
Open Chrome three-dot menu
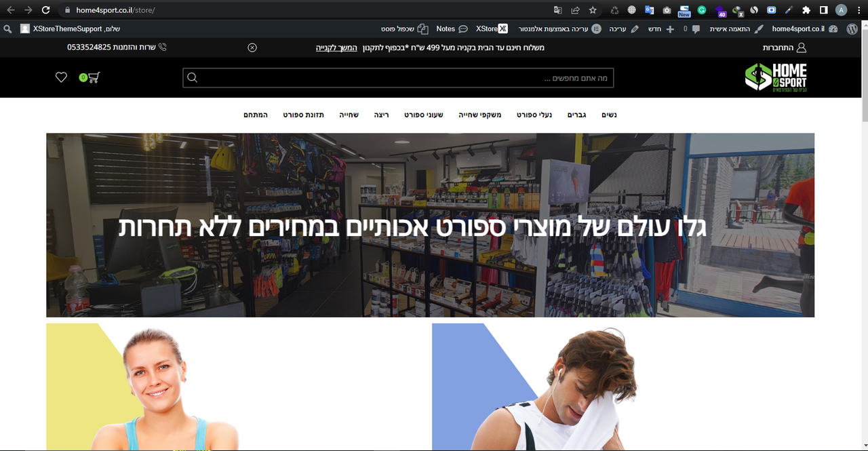[x=859, y=10]
